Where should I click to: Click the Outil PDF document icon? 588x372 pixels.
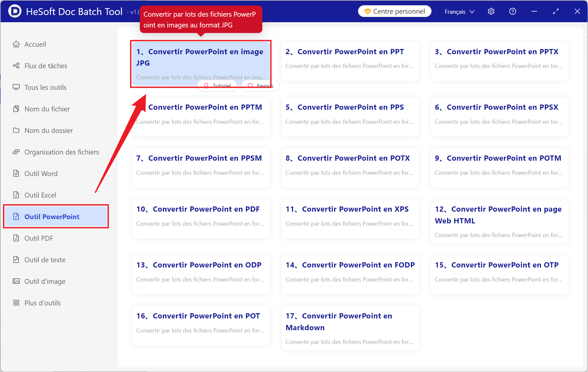[x=16, y=238]
